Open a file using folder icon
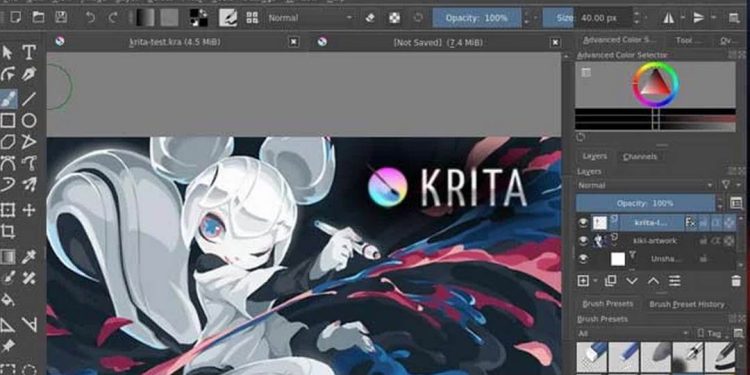The width and height of the screenshot is (750, 375). point(38,18)
